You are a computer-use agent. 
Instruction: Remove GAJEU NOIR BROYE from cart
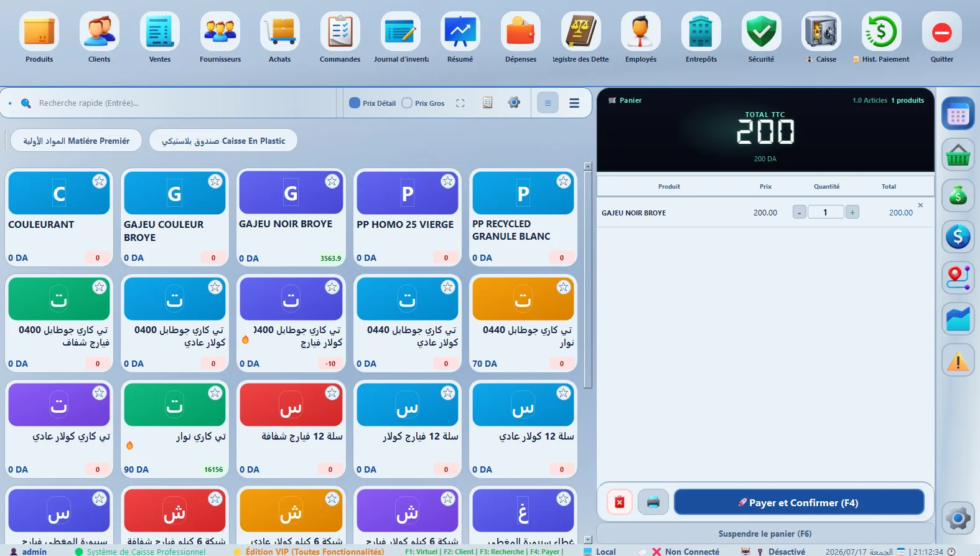pos(920,205)
